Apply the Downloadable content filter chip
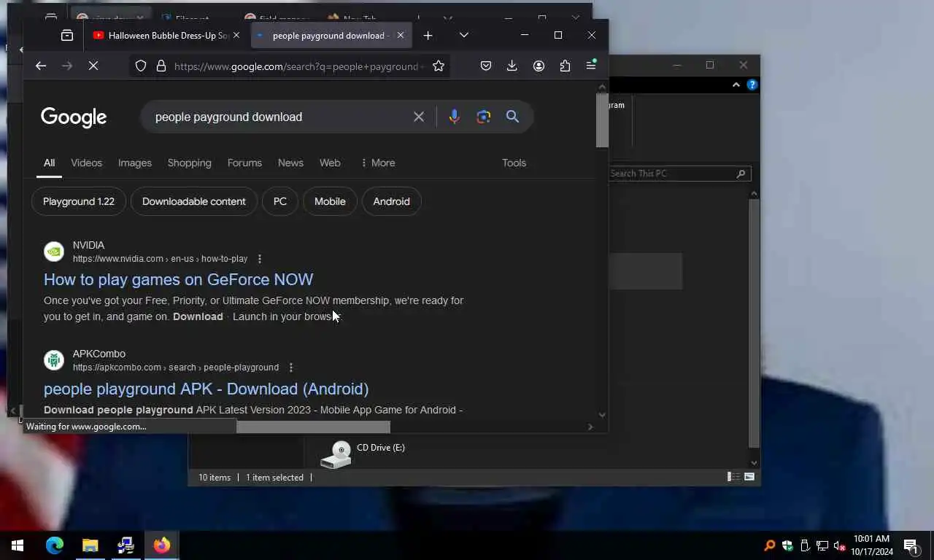934x560 pixels. 194,201
